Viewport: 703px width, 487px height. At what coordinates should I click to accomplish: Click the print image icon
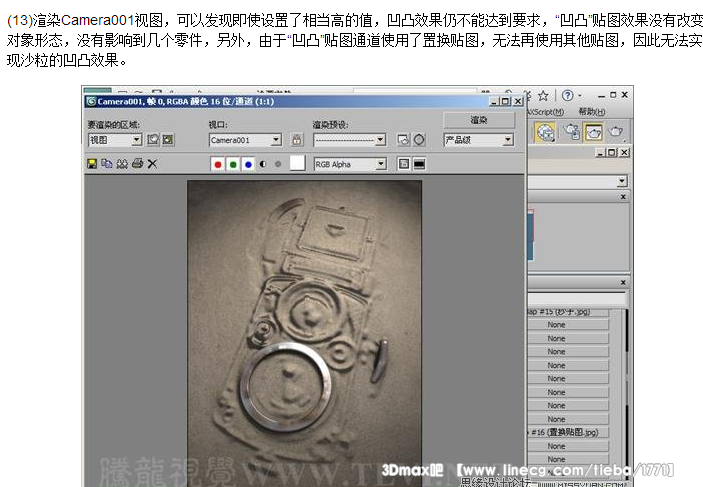137,163
